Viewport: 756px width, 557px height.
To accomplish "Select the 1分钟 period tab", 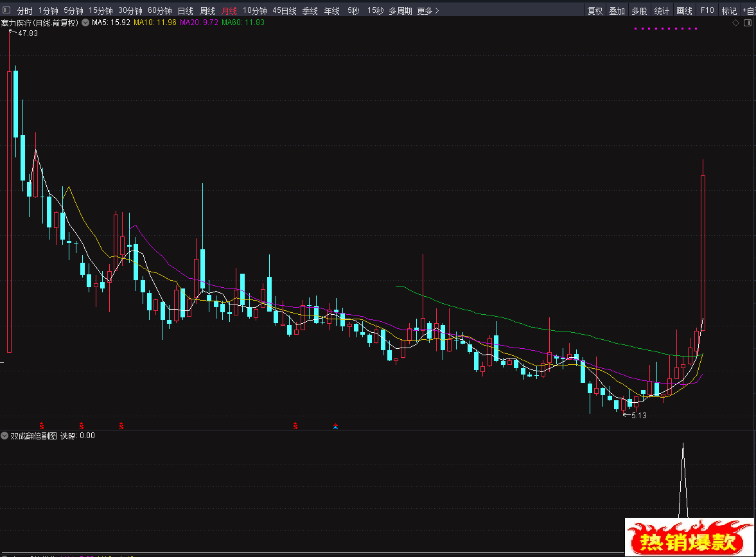I will (48, 11).
